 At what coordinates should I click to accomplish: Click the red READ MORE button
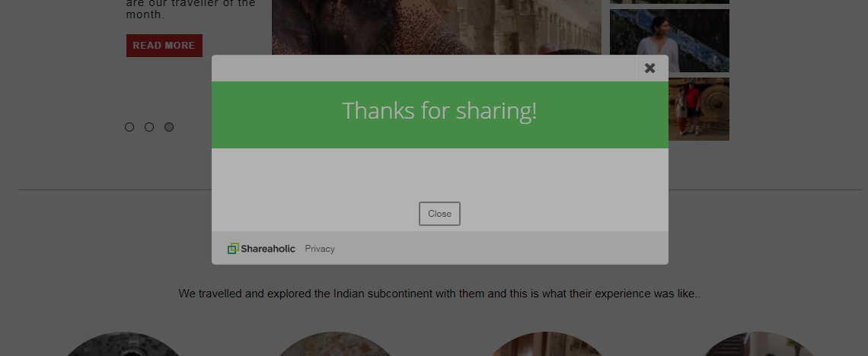(x=164, y=46)
